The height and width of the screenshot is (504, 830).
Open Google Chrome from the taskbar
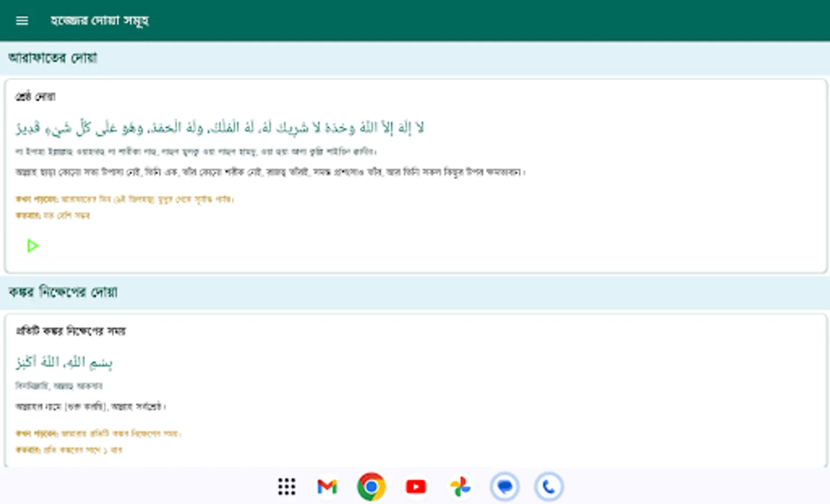coord(371,487)
